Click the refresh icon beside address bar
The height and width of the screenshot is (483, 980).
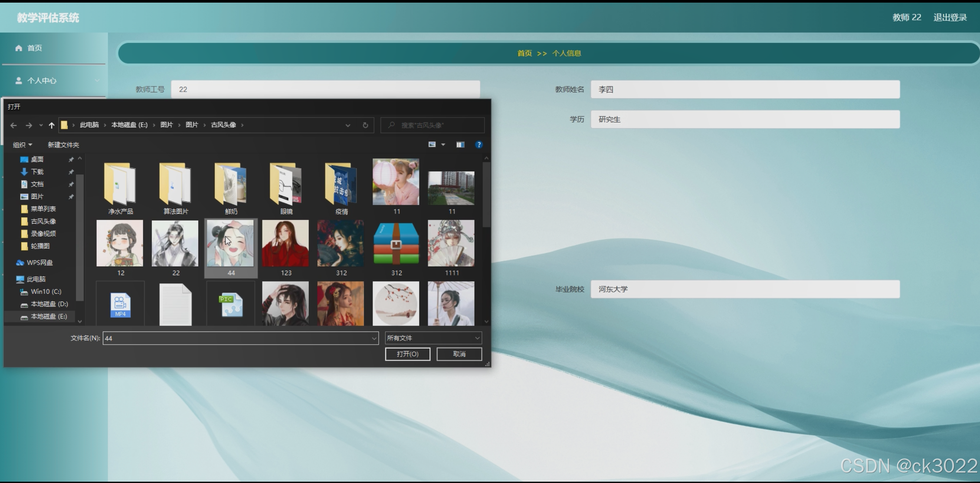click(365, 125)
